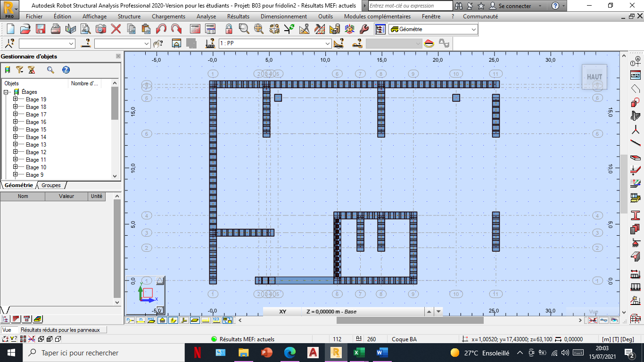Expand the Etage 19 tree node
Screen dimensions: 644x362
pos(15,99)
